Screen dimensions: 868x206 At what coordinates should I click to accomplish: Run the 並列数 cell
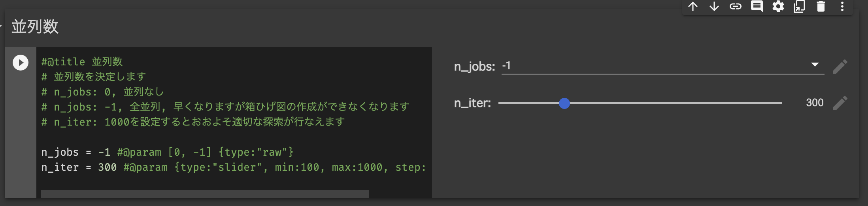tap(21, 63)
